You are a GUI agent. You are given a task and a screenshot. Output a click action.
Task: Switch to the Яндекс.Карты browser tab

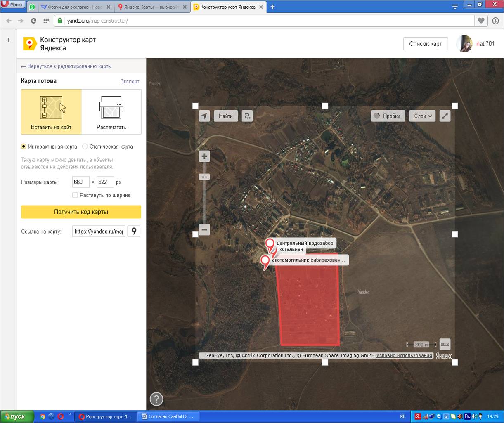(x=151, y=7)
